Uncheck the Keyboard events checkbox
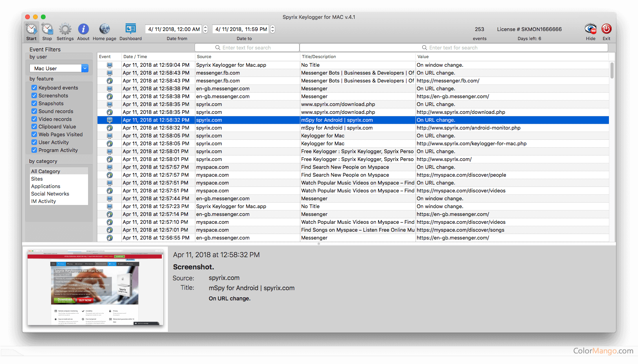 click(34, 88)
